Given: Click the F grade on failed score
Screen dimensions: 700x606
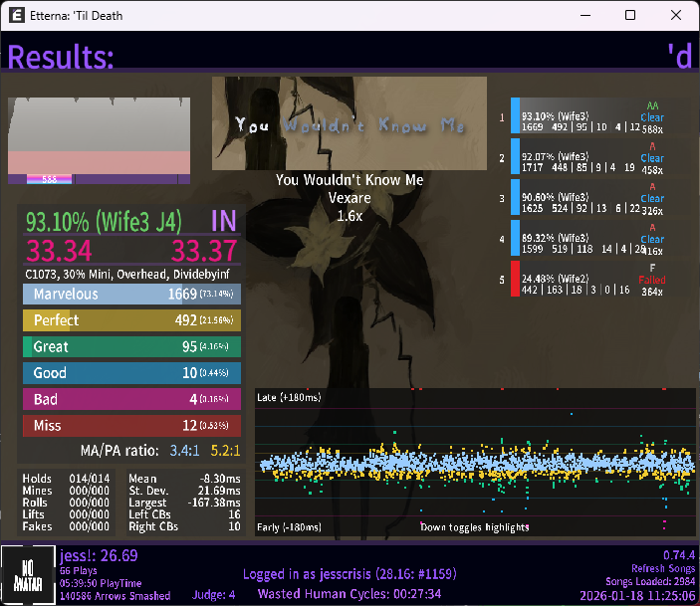Looking at the screenshot, I should click(x=652, y=269).
